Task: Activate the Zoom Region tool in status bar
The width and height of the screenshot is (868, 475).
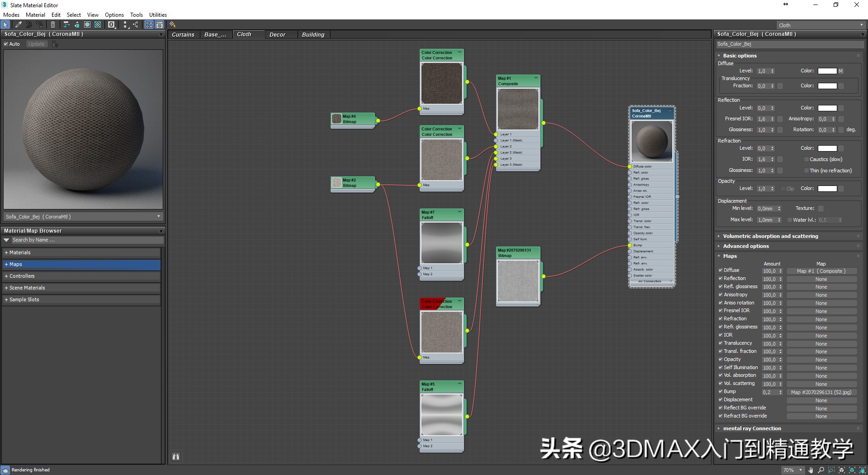Action: [831, 470]
